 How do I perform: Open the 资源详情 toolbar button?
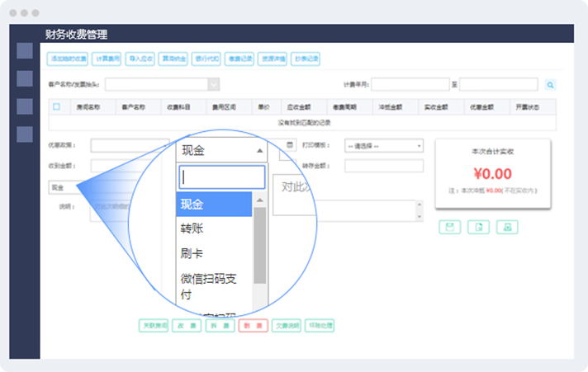(x=273, y=59)
